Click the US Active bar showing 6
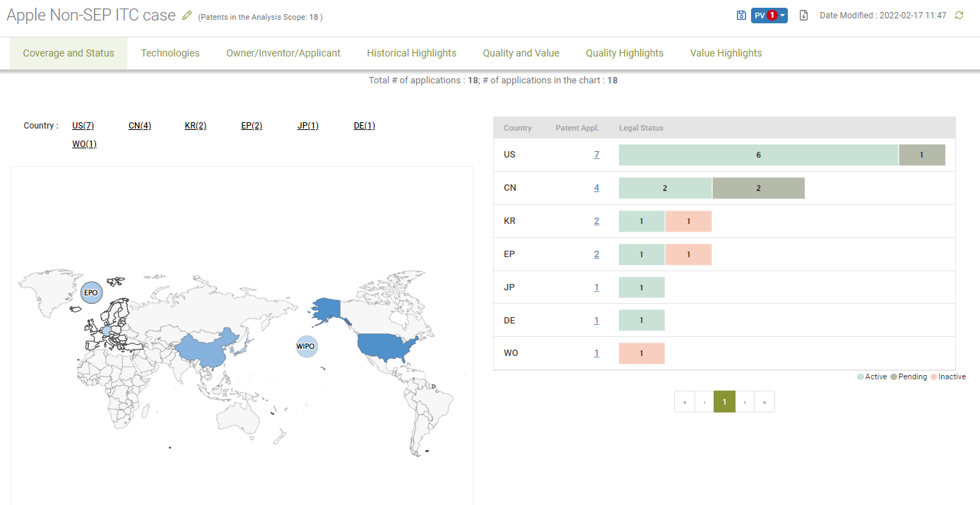Screen dimensions: 980x505 pos(759,155)
